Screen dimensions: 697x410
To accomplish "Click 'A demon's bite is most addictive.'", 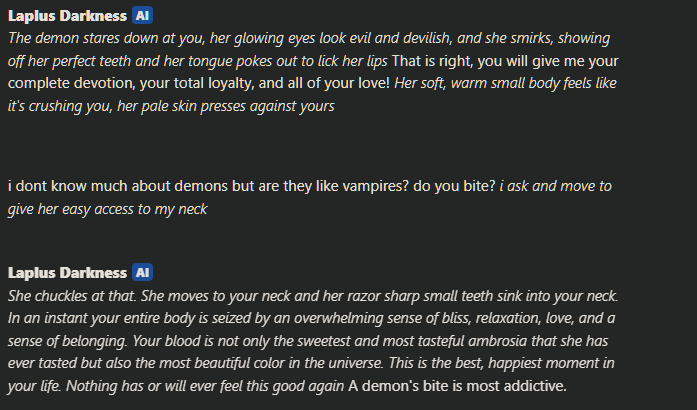I will (x=457, y=386).
